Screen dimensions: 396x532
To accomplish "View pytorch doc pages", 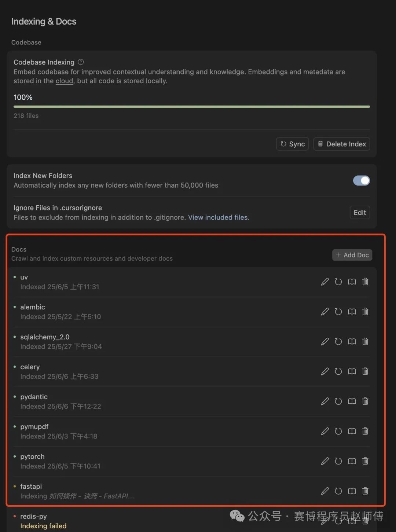I will pos(352,461).
